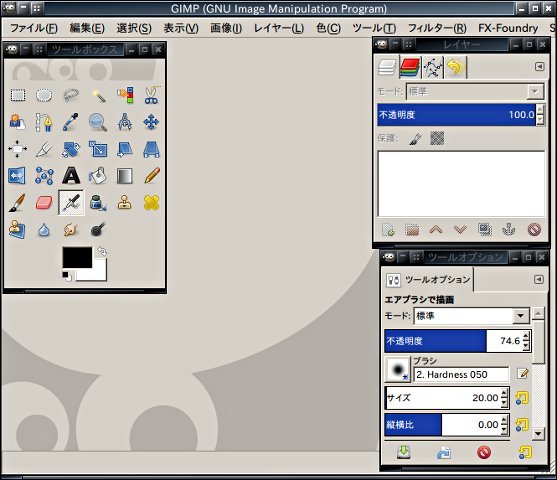This screenshot has height=480, width=557.
Task: Open the 編集(E) menu
Action: coord(87,28)
